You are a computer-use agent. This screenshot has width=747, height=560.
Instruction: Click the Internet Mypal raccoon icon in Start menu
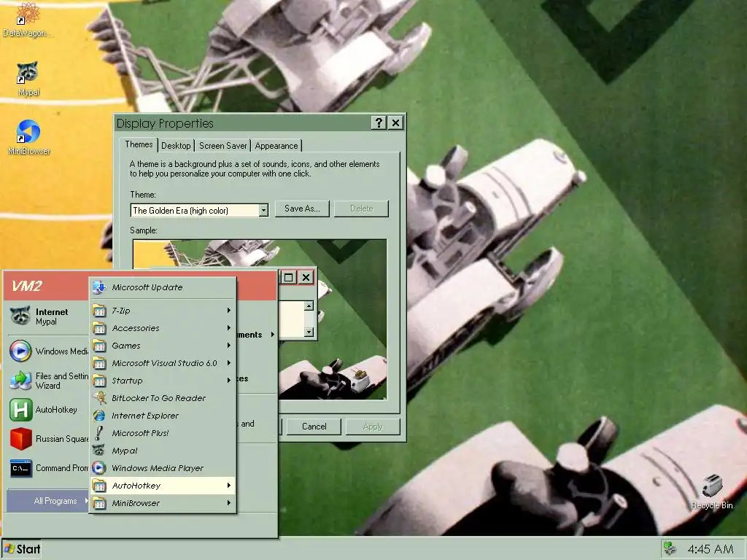(20, 316)
